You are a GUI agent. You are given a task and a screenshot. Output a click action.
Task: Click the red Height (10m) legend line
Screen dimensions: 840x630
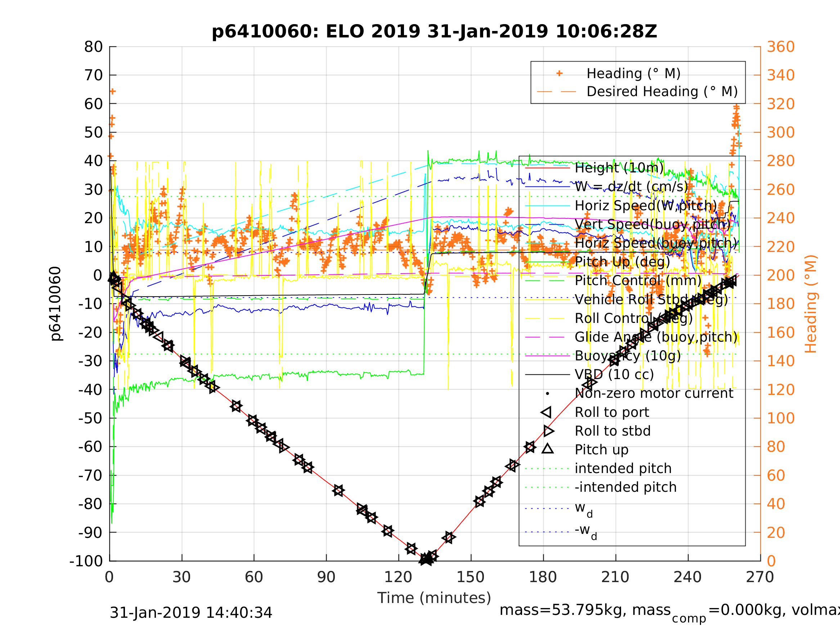(547, 168)
